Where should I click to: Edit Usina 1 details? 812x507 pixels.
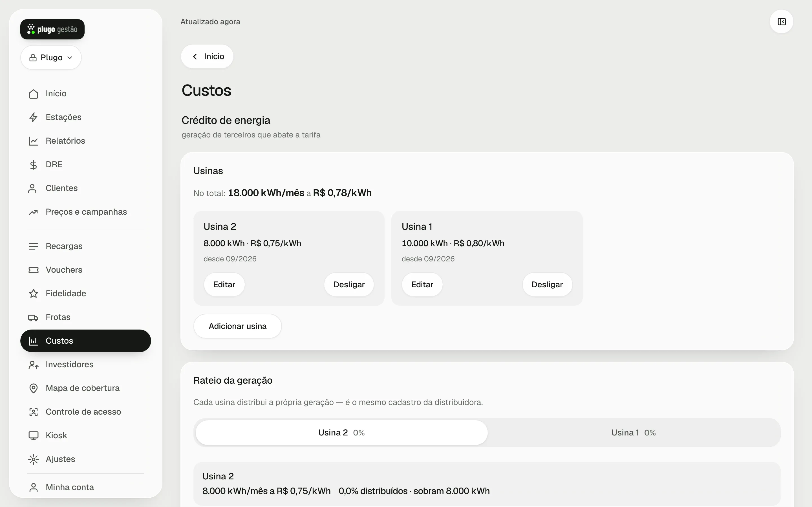(x=422, y=284)
